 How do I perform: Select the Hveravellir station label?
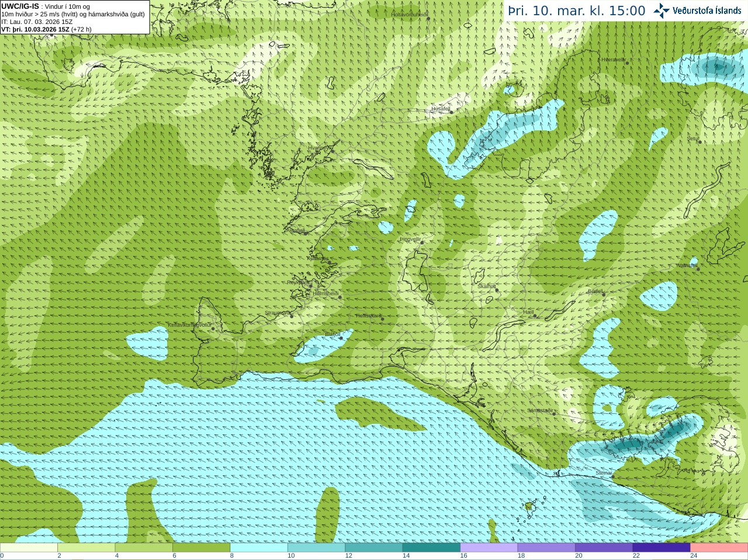pos(614,60)
